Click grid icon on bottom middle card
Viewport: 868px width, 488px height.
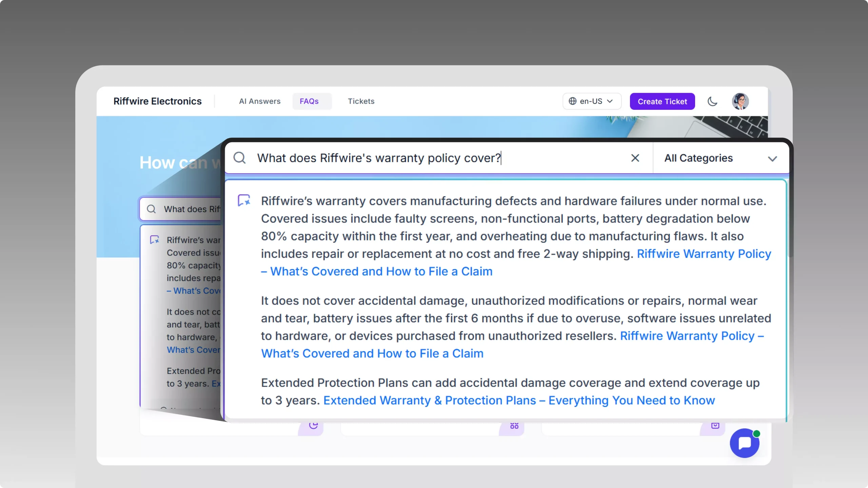coord(514,425)
